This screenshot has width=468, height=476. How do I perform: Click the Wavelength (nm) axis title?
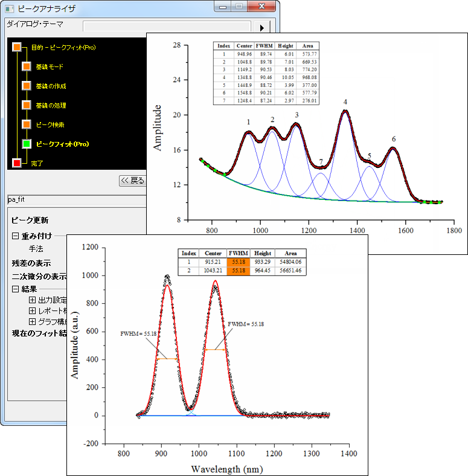(226, 469)
